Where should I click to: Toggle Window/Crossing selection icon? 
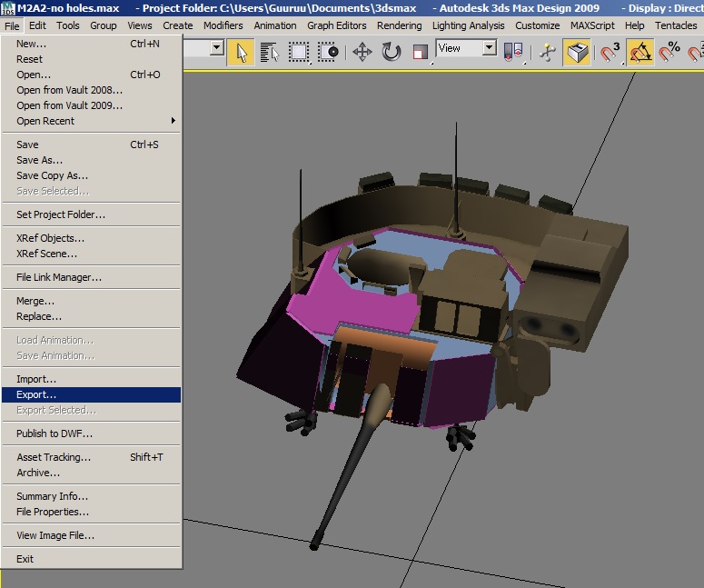pyautogui.click(x=328, y=53)
